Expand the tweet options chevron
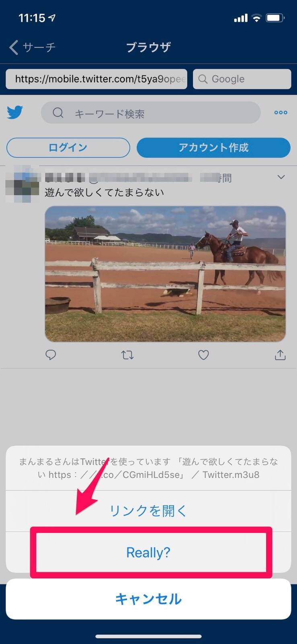This screenshot has width=297, height=644. coord(281,177)
